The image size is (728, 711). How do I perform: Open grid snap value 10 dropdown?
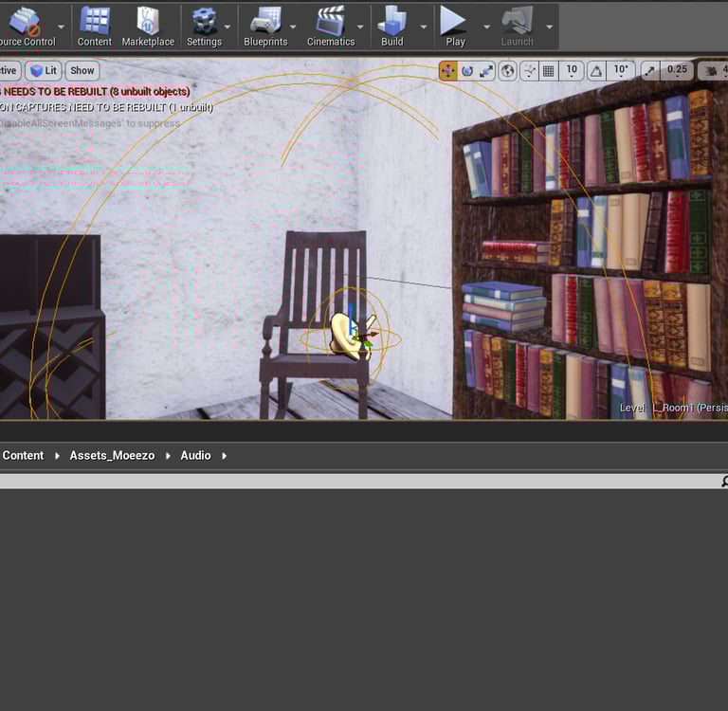pyautogui.click(x=572, y=71)
